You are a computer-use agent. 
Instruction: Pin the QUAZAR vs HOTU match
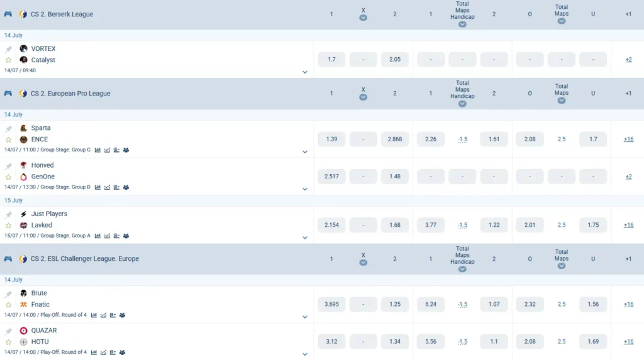[8, 331]
